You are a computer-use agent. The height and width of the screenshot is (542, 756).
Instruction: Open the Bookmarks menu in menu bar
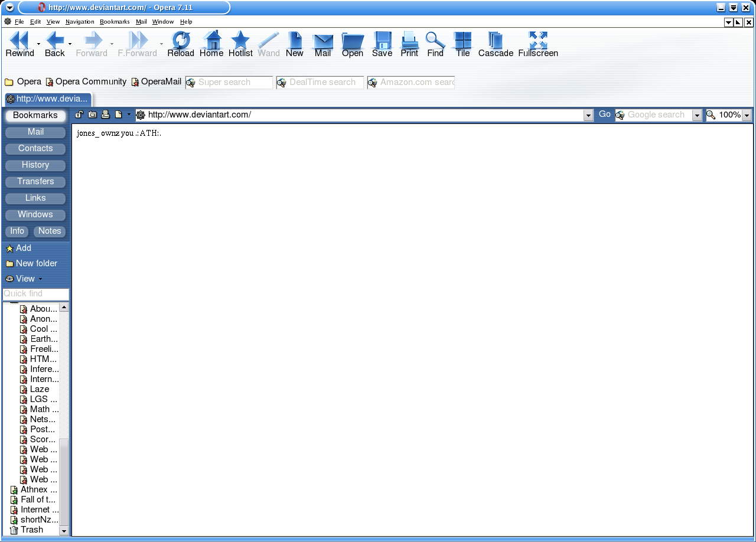click(x=115, y=22)
